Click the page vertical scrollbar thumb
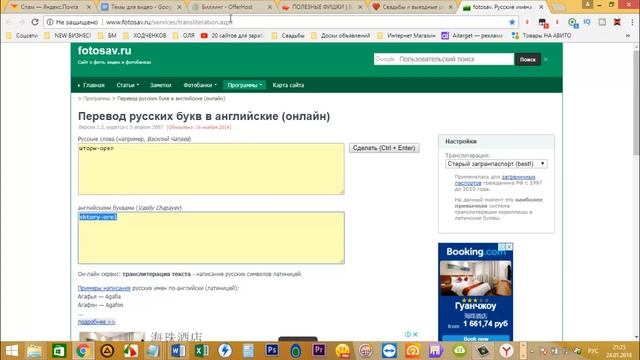 [636, 102]
